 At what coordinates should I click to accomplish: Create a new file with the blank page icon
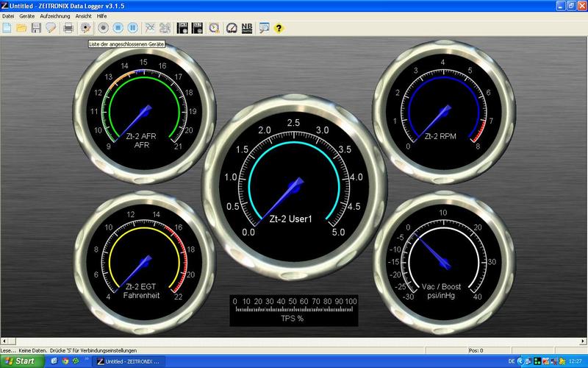click(x=7, y=28)
